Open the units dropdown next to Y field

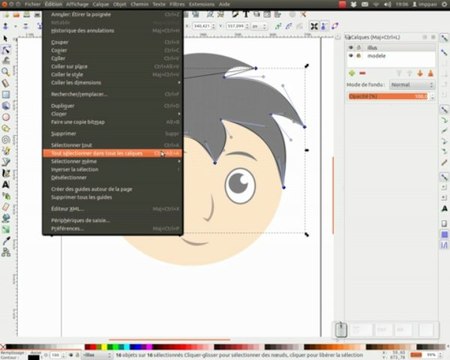tap(260, 26)
